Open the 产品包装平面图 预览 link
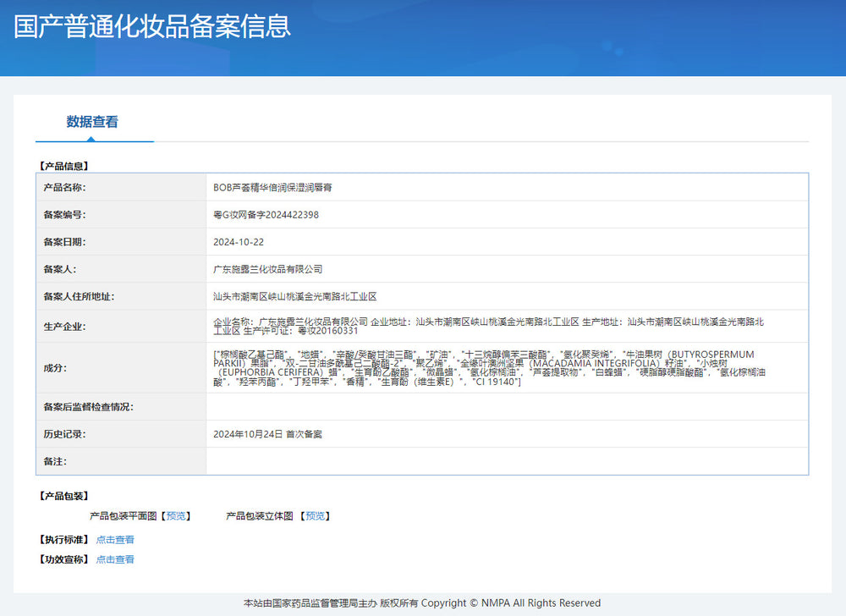846x616 pixels. [x=176, y=516]
